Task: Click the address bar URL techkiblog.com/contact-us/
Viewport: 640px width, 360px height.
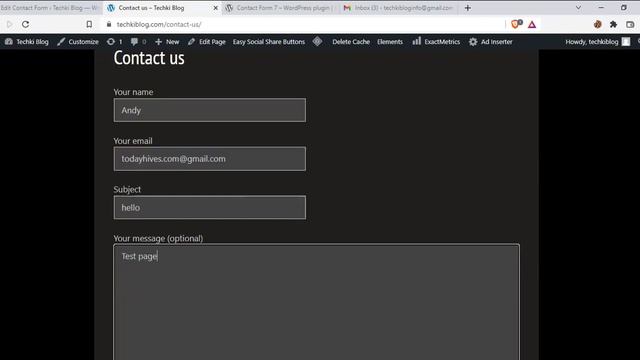Action: [159, 24]
